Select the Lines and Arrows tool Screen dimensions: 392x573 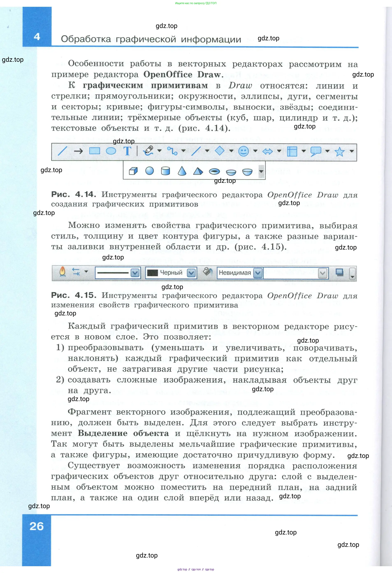pos(196,151)
